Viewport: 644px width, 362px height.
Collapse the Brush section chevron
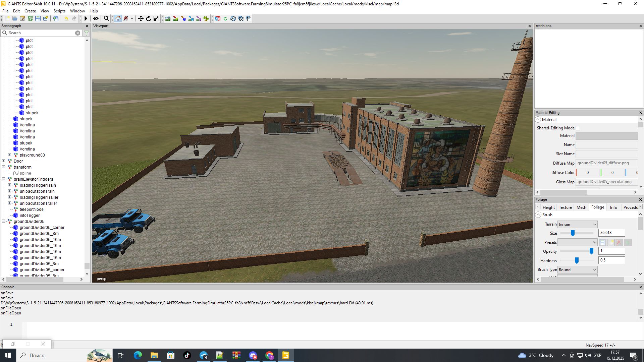click(x=538, y=215)
